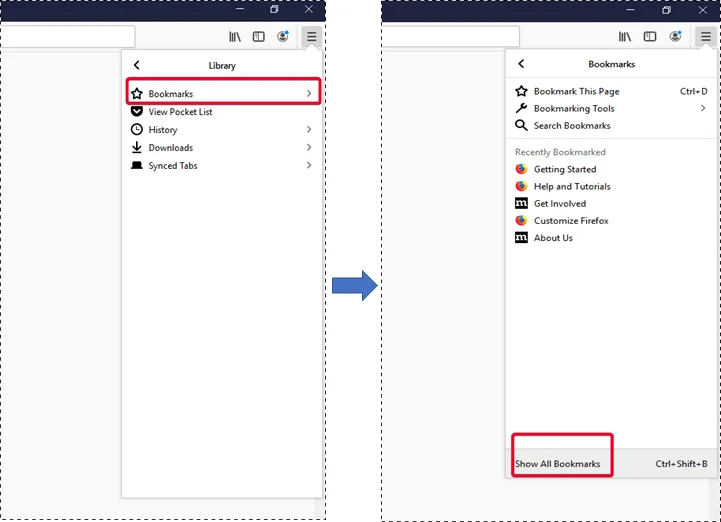The height and width of the screenshot is (522, 721).
Task: Click the Bookmarks star icon in Library
Action: [x=137, y=94]
